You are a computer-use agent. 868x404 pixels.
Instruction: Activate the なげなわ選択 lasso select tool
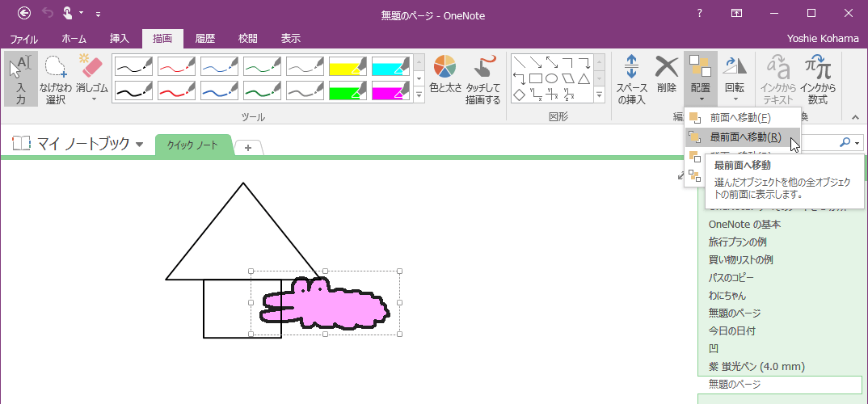[55, 79]
